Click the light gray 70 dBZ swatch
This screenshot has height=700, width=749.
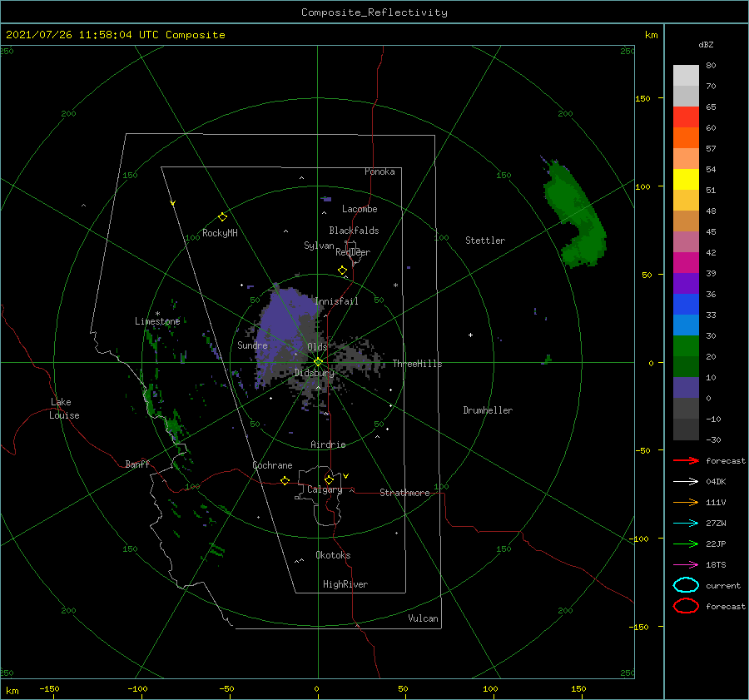[686, 76]
